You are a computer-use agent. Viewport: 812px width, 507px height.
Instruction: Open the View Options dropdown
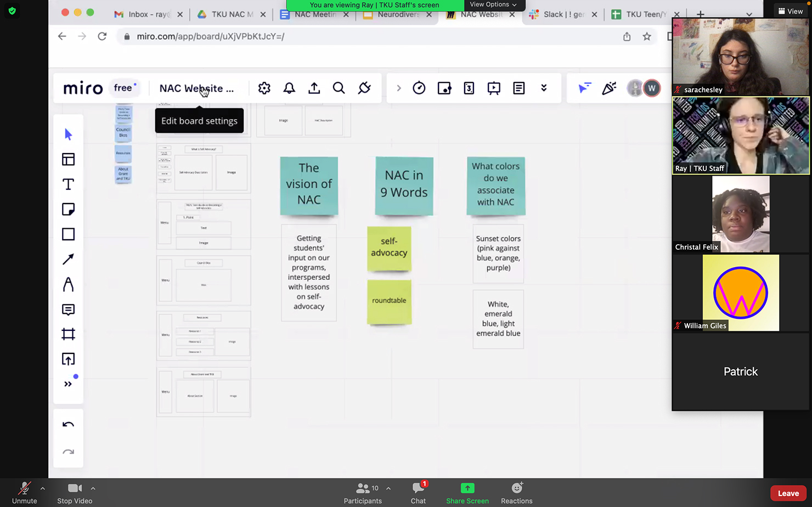point(493,5)
